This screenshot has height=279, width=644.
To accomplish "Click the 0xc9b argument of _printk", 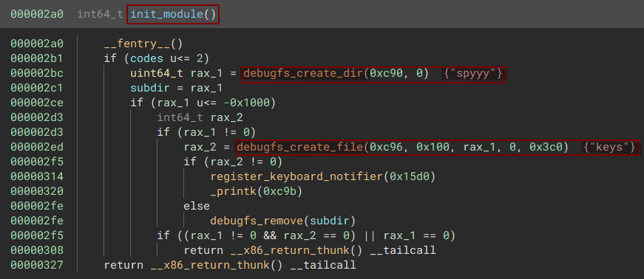I will point(280,191).
